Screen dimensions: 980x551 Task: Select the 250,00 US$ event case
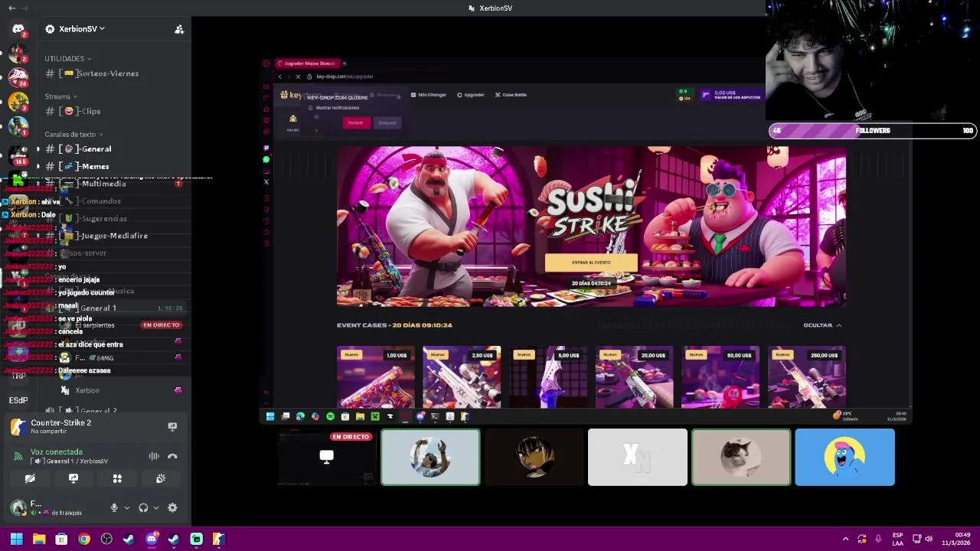806,377
